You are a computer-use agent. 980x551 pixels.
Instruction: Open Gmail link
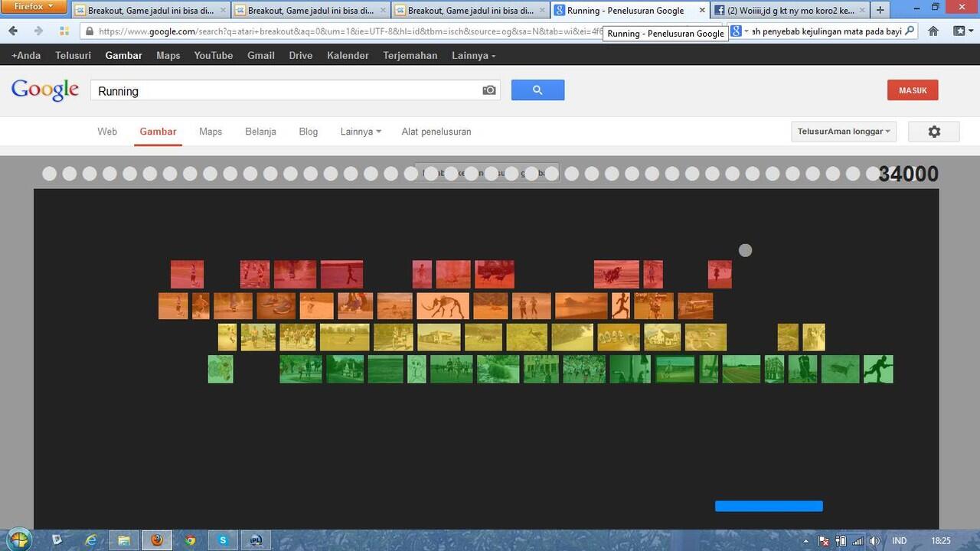pyautogui.click(x=261, y=56)
